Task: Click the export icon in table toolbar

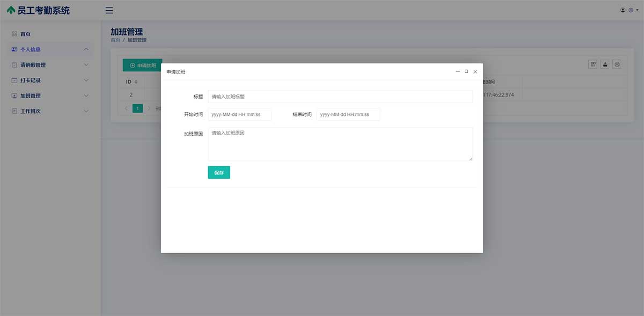Action: [605, 64]
